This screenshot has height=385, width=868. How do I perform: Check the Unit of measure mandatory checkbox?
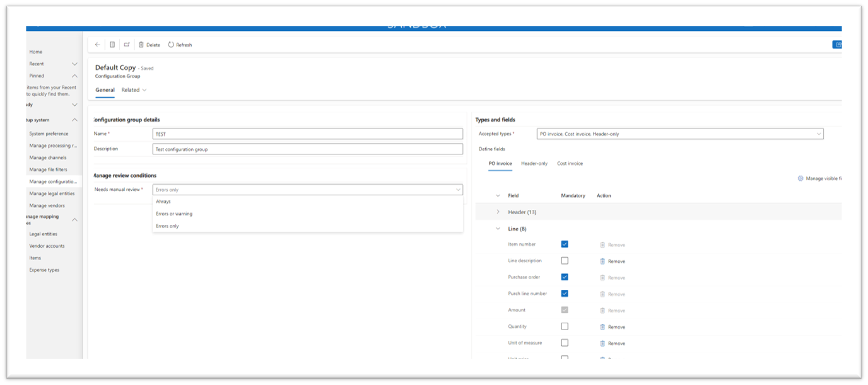pyautogui.click(x=565, y=343)
